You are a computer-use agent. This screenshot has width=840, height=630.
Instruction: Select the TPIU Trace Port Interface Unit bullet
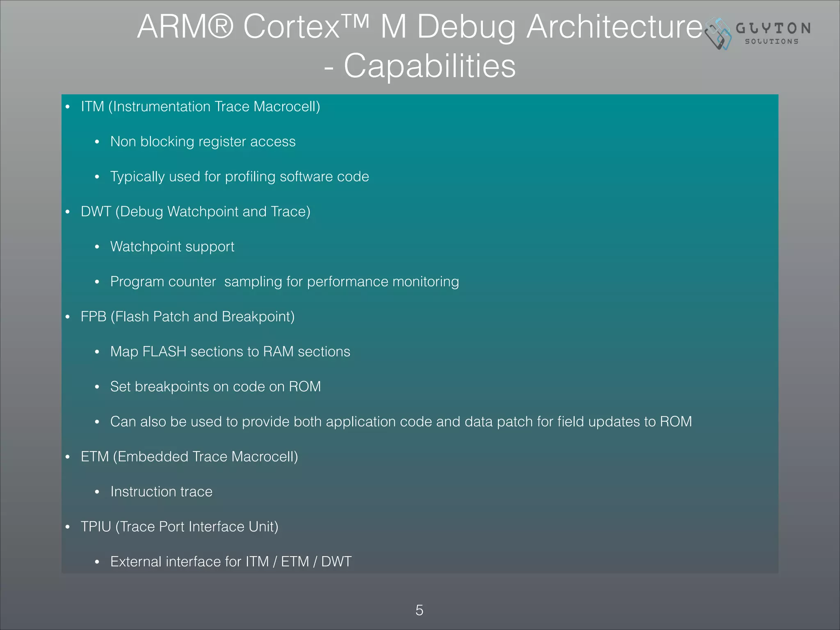pyautogui.click(x=179, y=527)
